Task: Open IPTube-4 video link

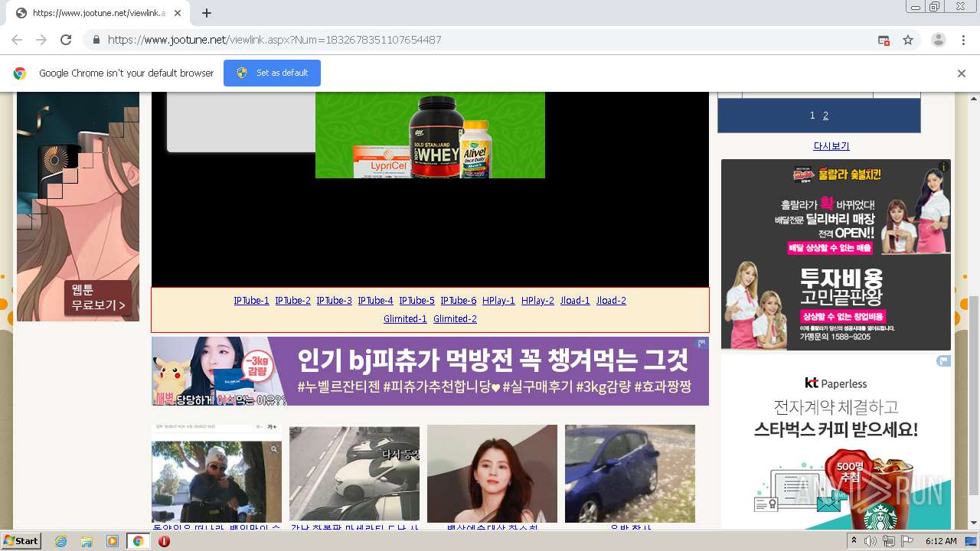Action: click(375, 301)
